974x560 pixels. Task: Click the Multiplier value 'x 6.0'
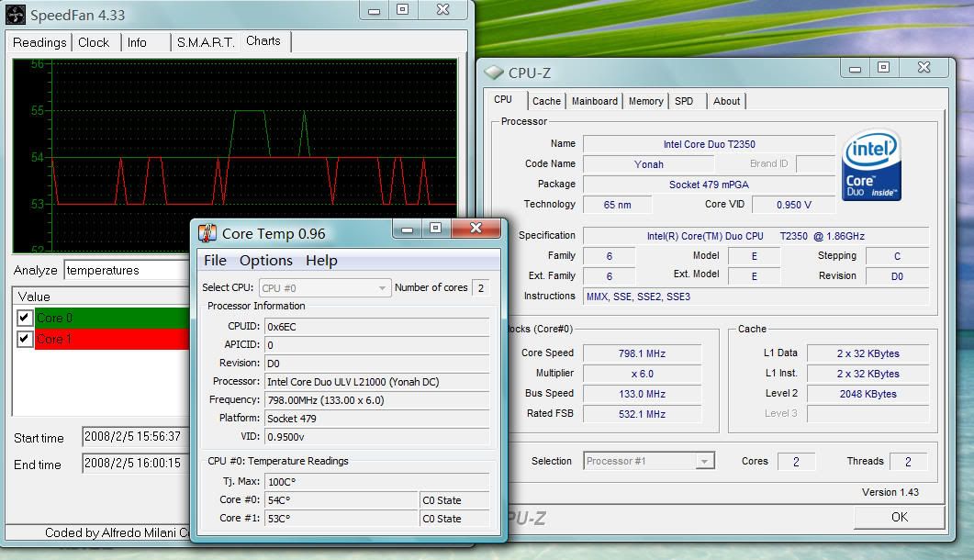click(x=642, y=374)
